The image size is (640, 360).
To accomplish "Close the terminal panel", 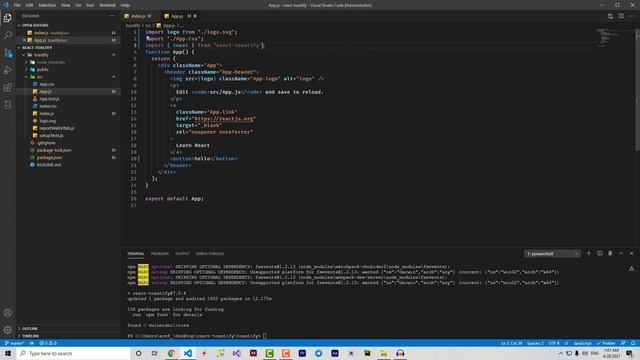I will (x=631, y=253).
